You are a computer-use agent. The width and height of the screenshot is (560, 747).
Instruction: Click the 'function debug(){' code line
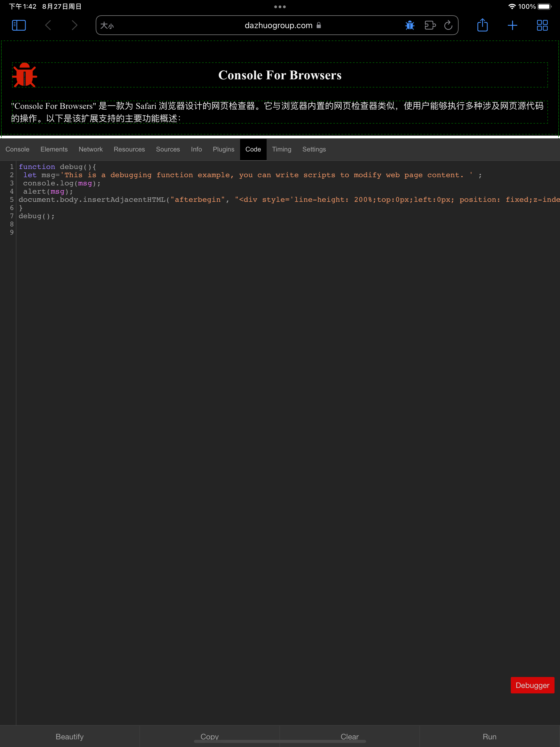coord(57,167)
